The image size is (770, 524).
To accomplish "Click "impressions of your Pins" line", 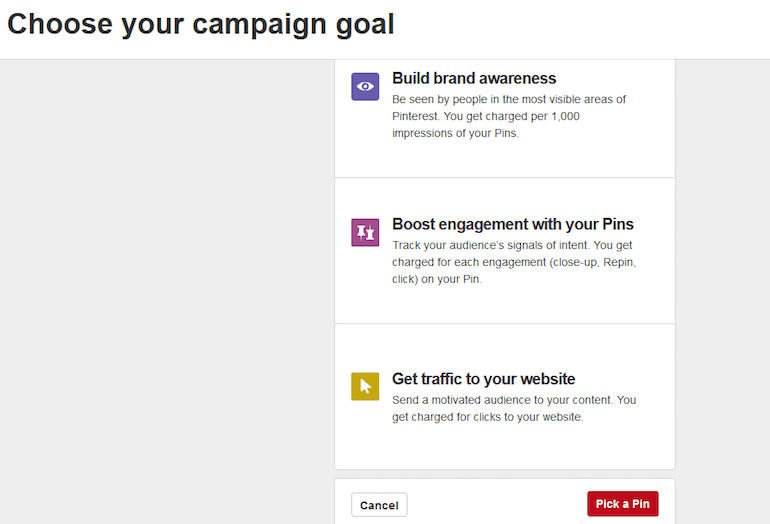I will (x=455, y=134).
